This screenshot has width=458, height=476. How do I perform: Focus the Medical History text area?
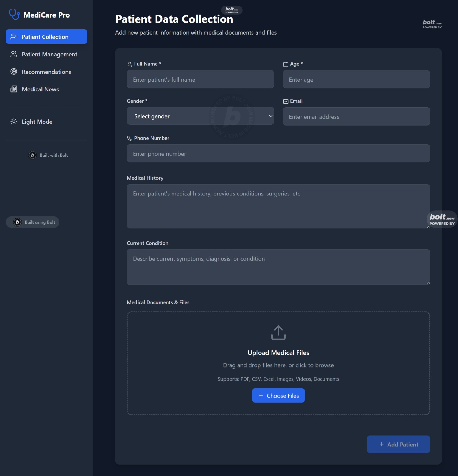pos(278,206)
